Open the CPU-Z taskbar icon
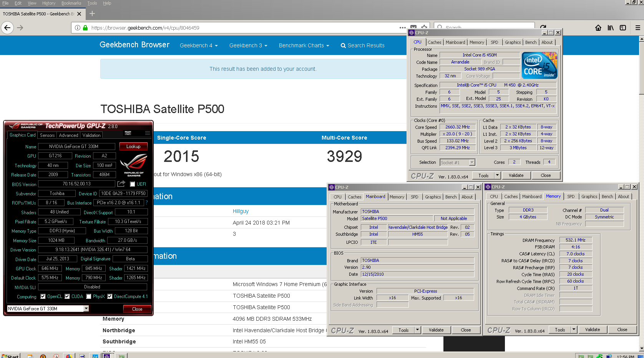 pyautogui.click(x=107, y=356)
